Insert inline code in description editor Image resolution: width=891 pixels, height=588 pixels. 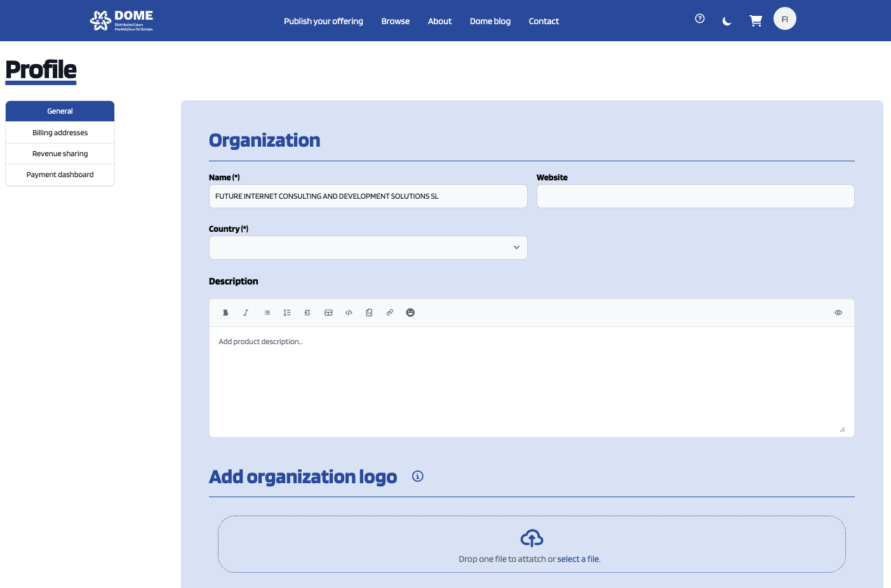[349, 312]
